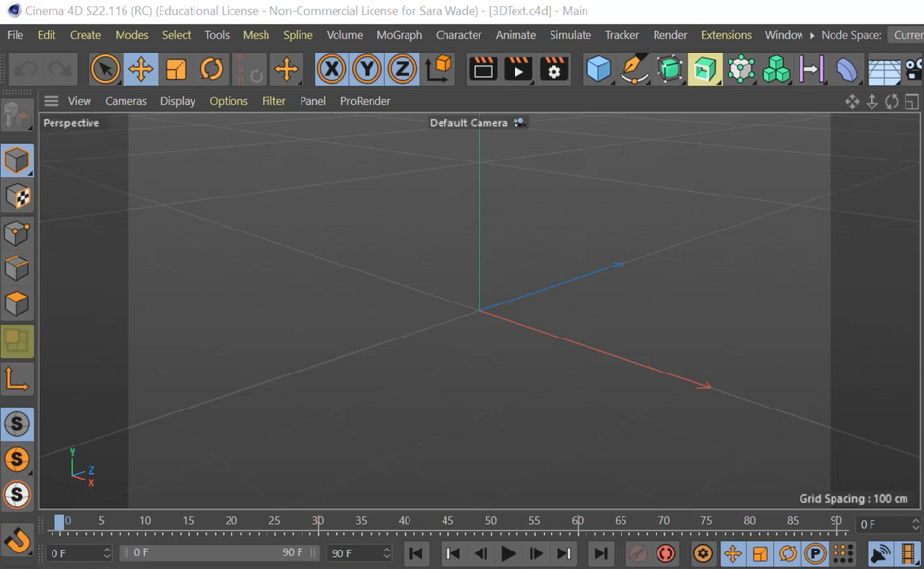Open Edit Render Settings gear clapperboard
Screen dimensions: 924x569
click(x=553, y=69)
